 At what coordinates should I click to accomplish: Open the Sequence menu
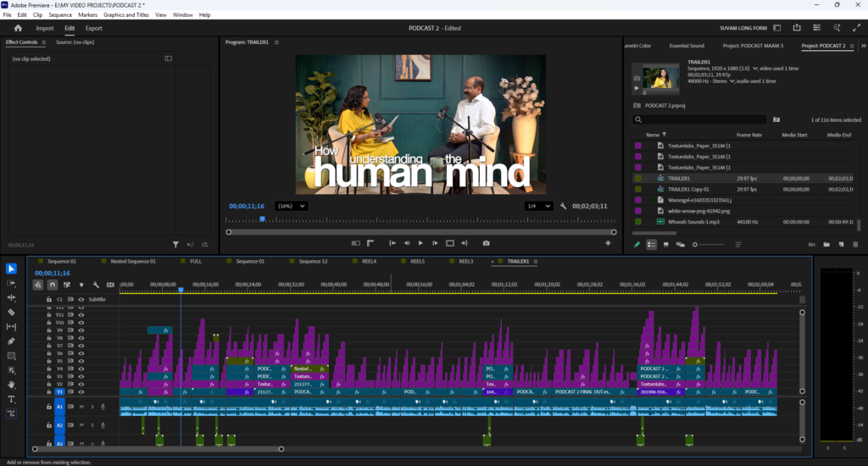tap(60, 15)
